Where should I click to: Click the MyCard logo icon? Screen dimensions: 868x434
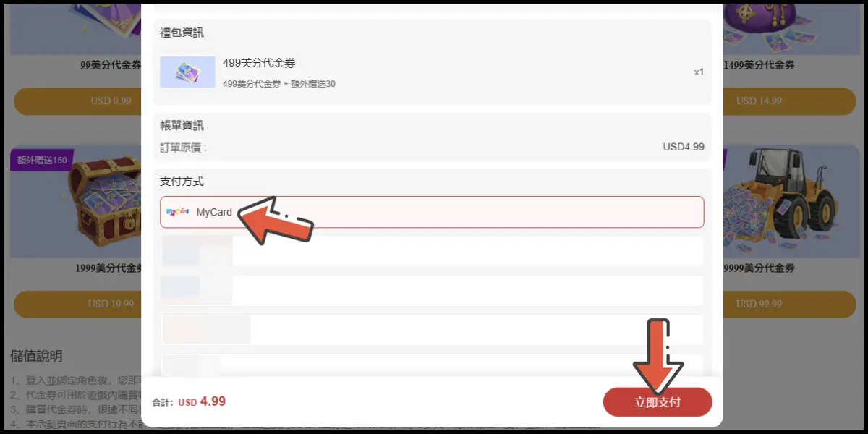tap(178, 212)
